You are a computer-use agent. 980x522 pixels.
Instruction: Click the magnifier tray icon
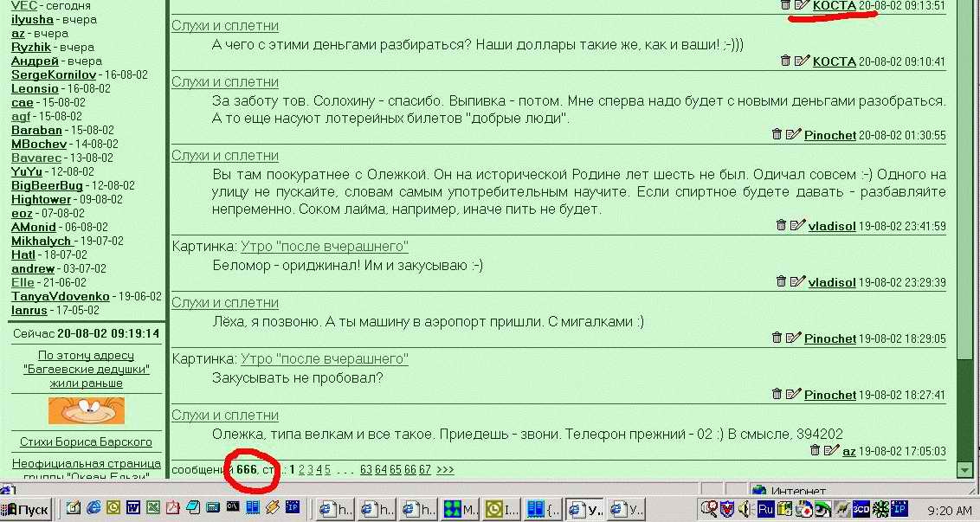709,509
